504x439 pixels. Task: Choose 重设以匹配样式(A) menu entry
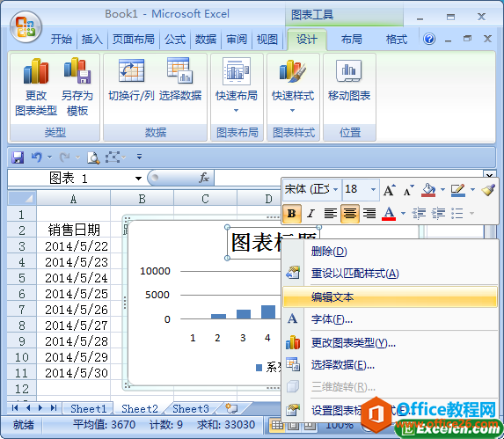(390, 274)
